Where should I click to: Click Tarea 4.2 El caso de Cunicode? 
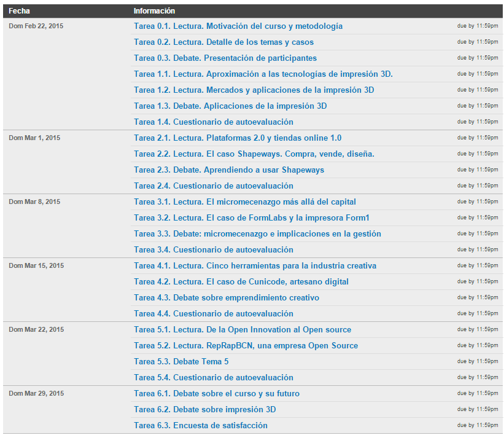(241, 282)
